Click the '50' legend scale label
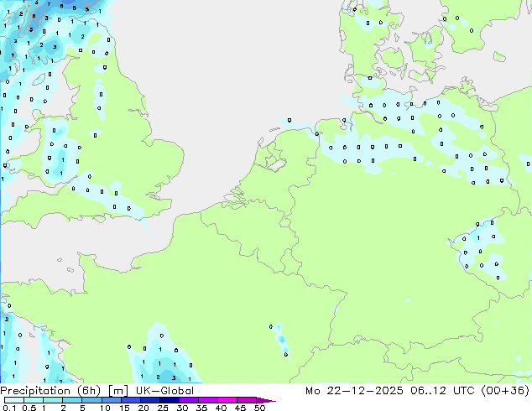Viewport: 532px width, 411px height. (259, 408)
